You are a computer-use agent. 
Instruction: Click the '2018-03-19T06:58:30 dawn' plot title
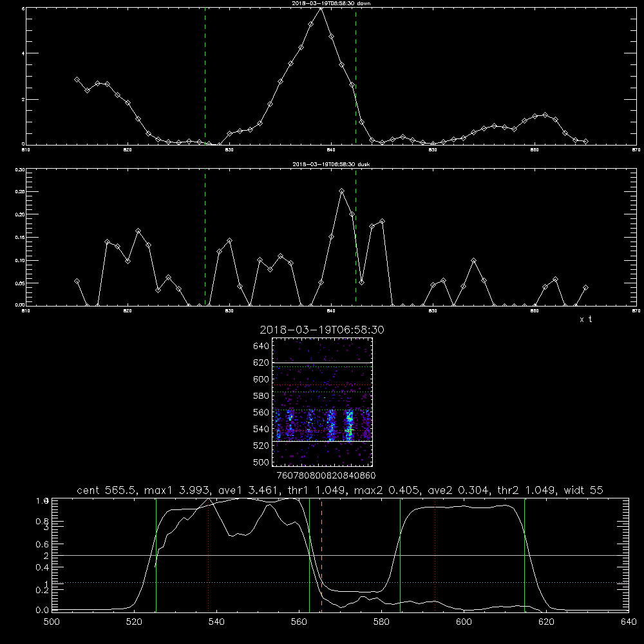coord(331,3)
